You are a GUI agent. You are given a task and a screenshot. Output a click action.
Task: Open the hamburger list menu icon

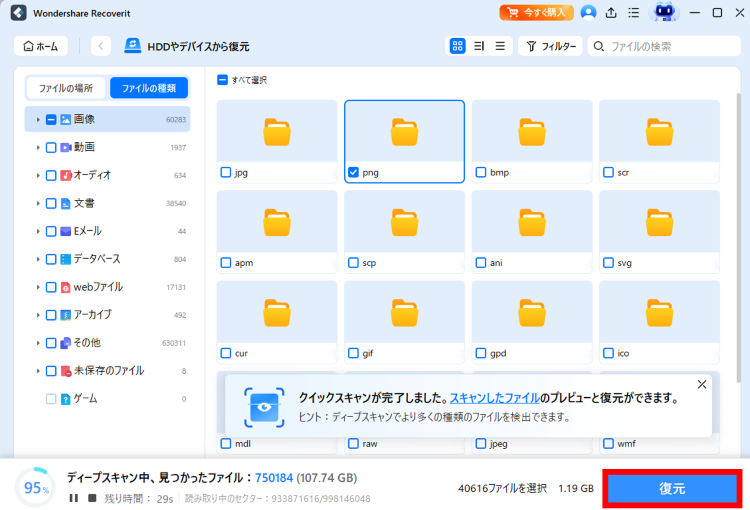coord(633,13)
